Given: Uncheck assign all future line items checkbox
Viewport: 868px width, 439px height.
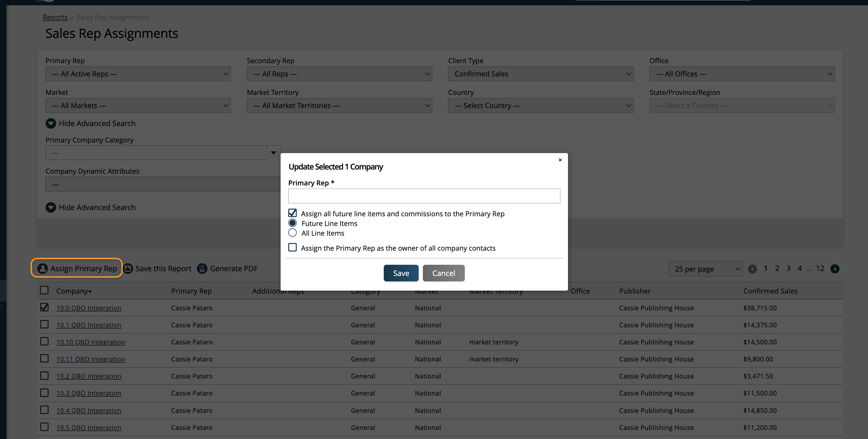Looking at the screenshot, I should click(292, 213).
